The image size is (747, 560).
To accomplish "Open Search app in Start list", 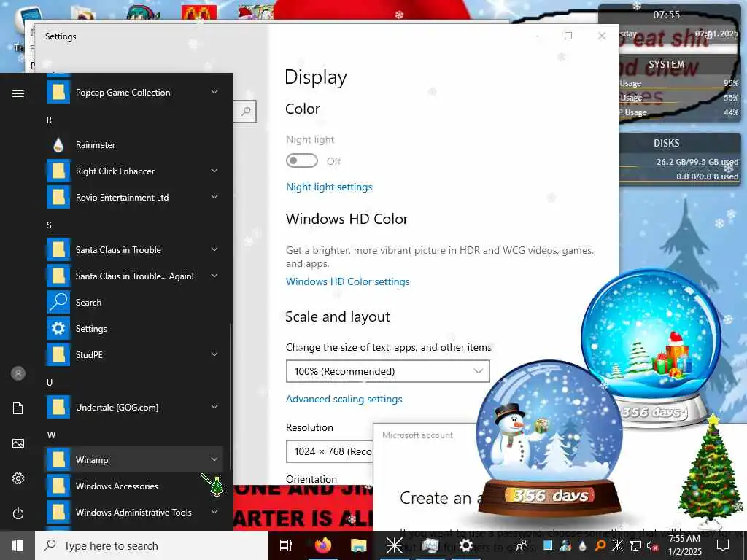I will tap(134, 303).
